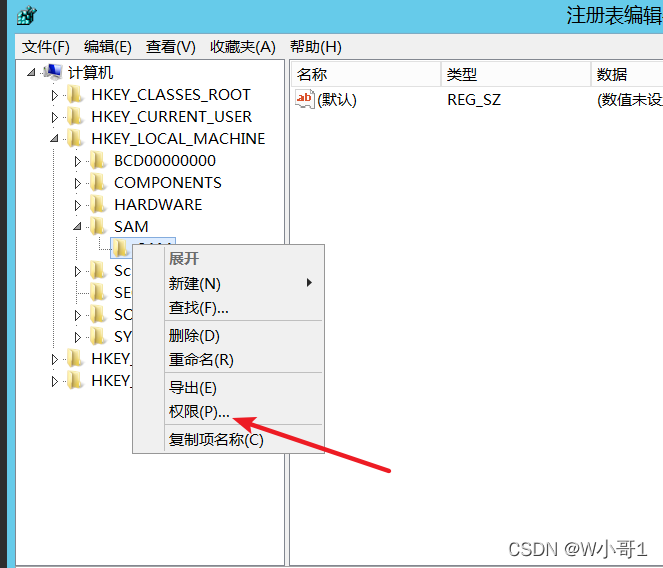Expand the BCD00000000 key
Image resolution: width=663 pixels, height=568 pixels.
click(77, 161)
